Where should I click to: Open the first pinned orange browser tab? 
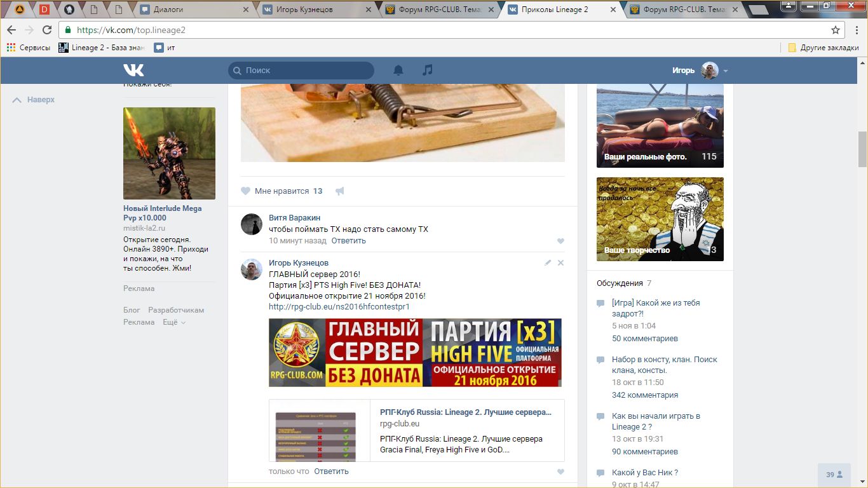coord(20,10)
